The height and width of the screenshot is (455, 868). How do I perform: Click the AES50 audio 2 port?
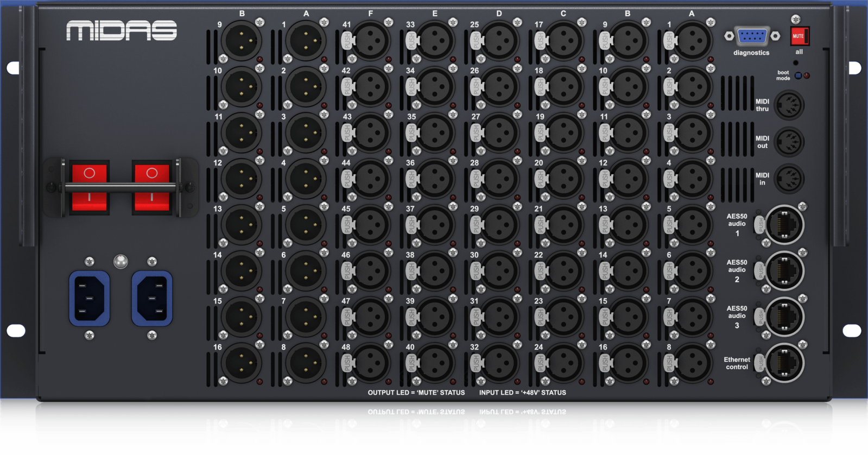[x=784, y=270]
